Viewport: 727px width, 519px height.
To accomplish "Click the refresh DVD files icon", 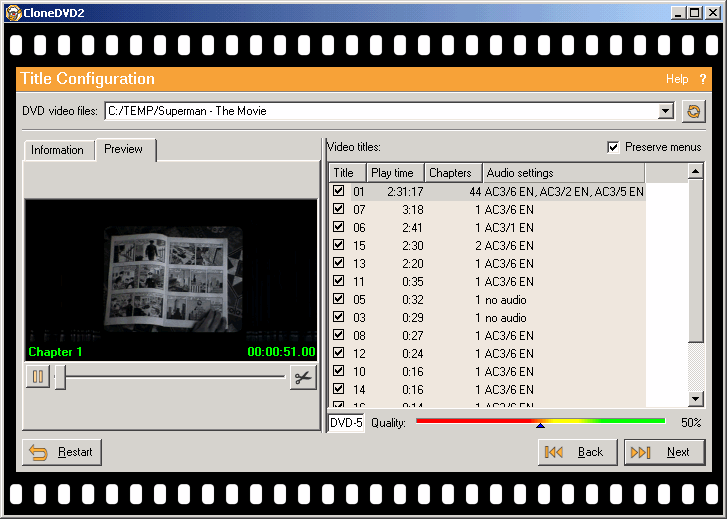I will click(694, 111).
